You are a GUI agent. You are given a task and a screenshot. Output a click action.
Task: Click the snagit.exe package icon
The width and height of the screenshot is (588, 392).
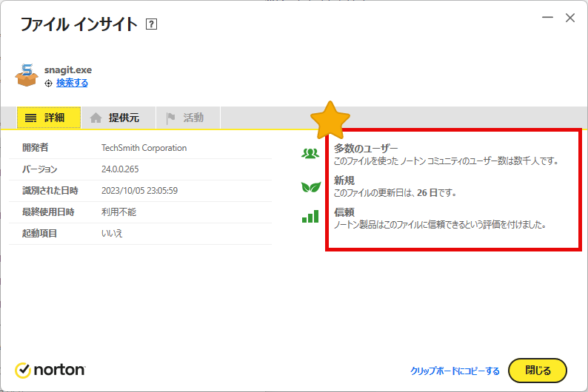point(27,75)
